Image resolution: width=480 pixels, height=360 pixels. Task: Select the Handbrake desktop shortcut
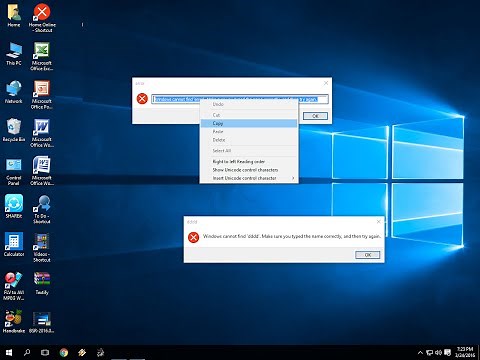[14, 322]
